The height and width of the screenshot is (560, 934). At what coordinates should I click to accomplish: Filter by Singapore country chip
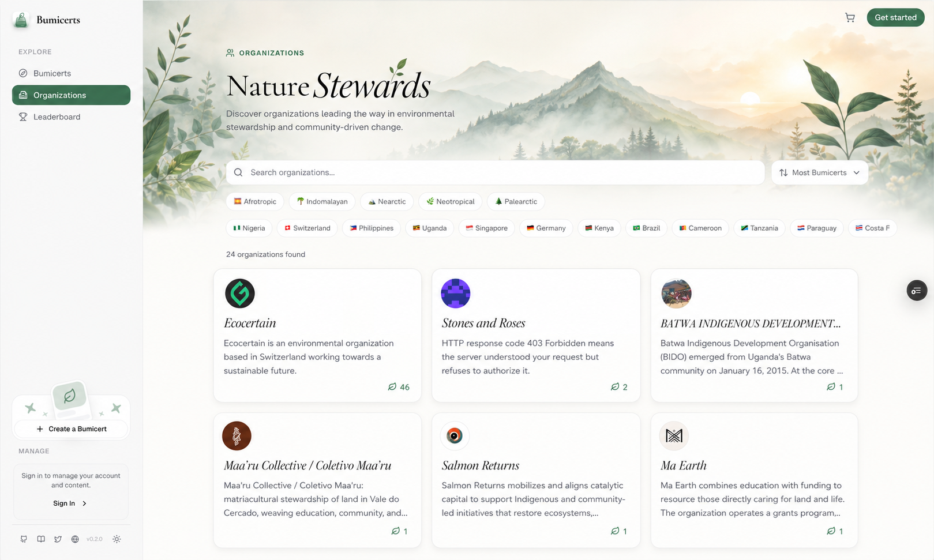(487, 228)
